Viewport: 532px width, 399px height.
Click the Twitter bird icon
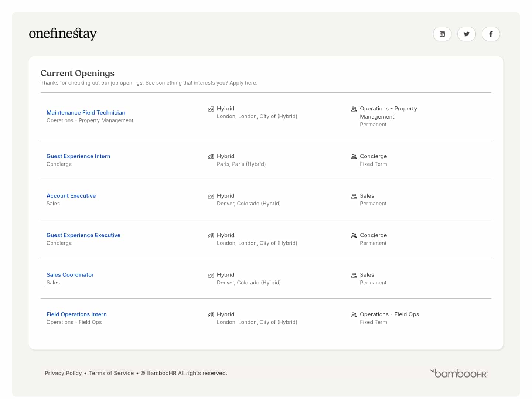coord(466,34)
